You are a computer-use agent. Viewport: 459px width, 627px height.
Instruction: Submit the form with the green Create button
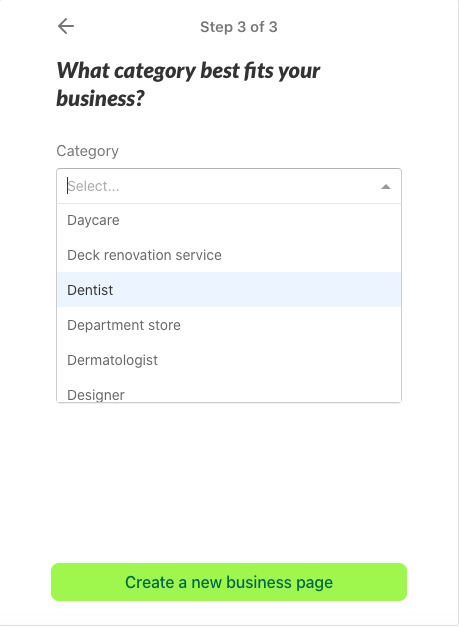pyautogui.click(x=229, y=582)
